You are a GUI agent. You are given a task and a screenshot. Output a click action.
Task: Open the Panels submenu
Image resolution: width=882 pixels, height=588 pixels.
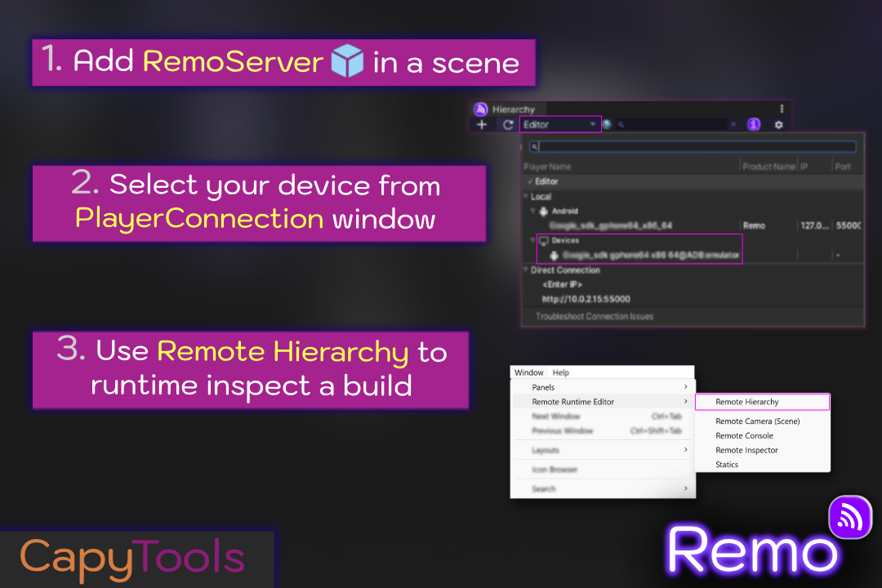click(x=603, y=387)
